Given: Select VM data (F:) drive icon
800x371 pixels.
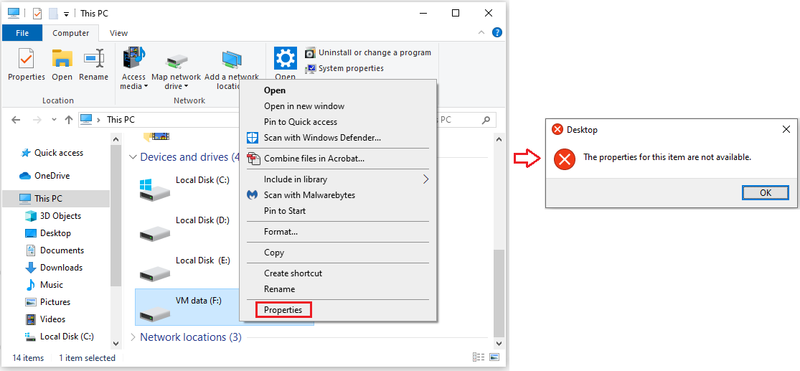Looking at the screenshot, I should 155,313.
